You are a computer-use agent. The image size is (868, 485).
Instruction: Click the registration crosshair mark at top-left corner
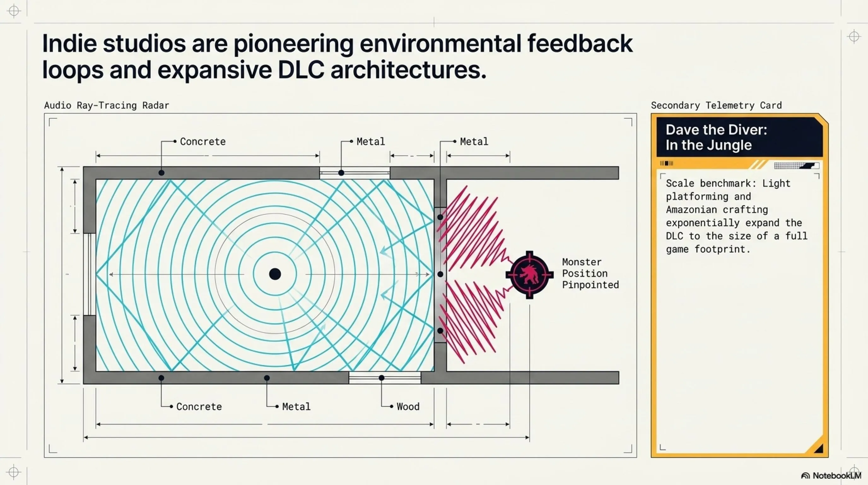click(x=14, y=11)
